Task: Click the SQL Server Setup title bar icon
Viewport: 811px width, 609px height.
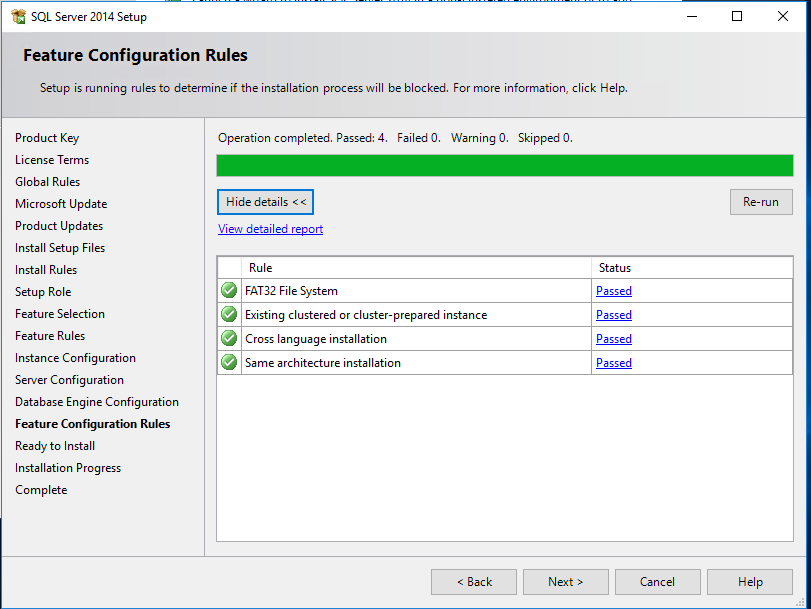Action: 18,17
